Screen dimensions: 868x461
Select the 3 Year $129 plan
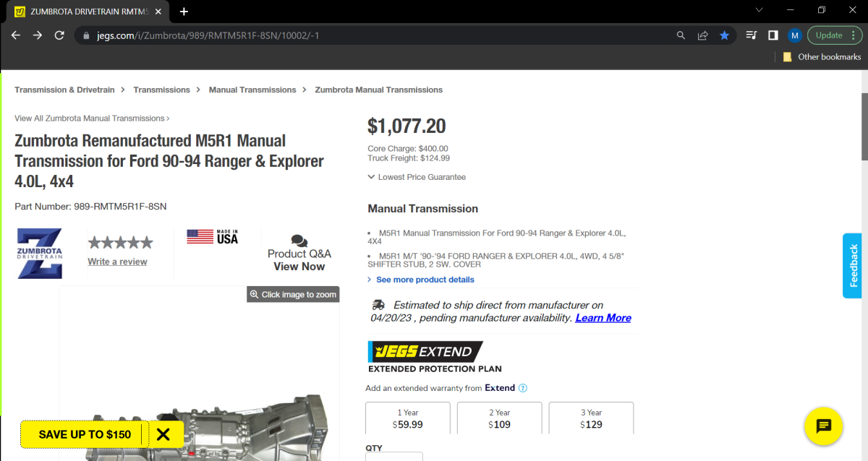click(x=592, y=418)
